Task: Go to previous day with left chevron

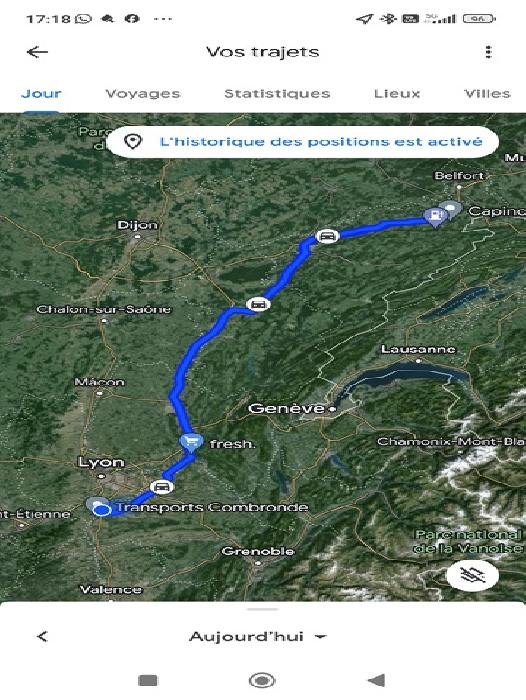Action: tap(42, 636)
